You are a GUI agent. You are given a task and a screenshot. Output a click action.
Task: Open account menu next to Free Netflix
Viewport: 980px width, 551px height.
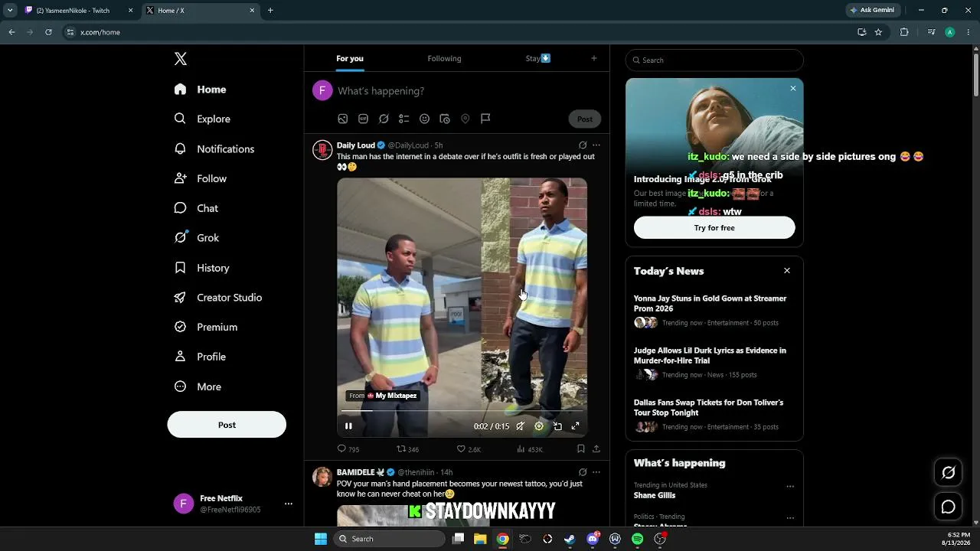click(x=289, y=504)
